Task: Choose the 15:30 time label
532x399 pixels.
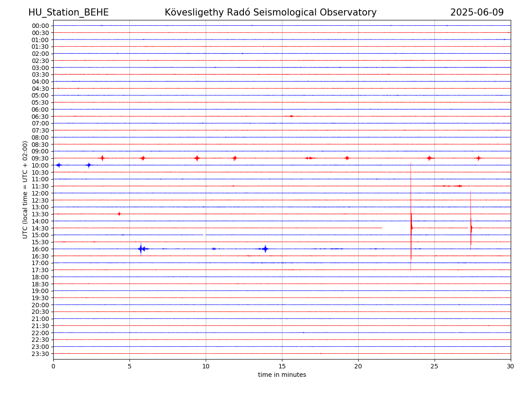Action: [40, 242]
